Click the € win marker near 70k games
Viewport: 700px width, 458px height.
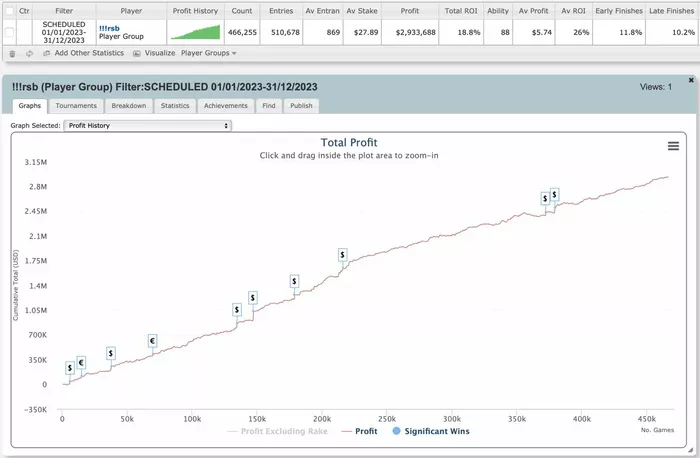(152, 341)
